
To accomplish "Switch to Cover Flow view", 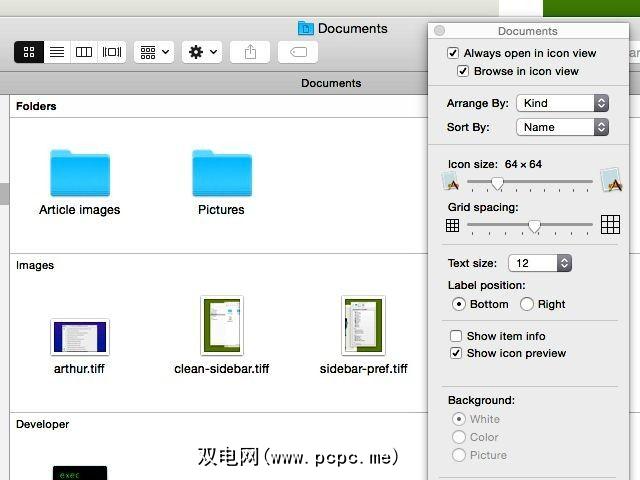I will pos(111,52).
